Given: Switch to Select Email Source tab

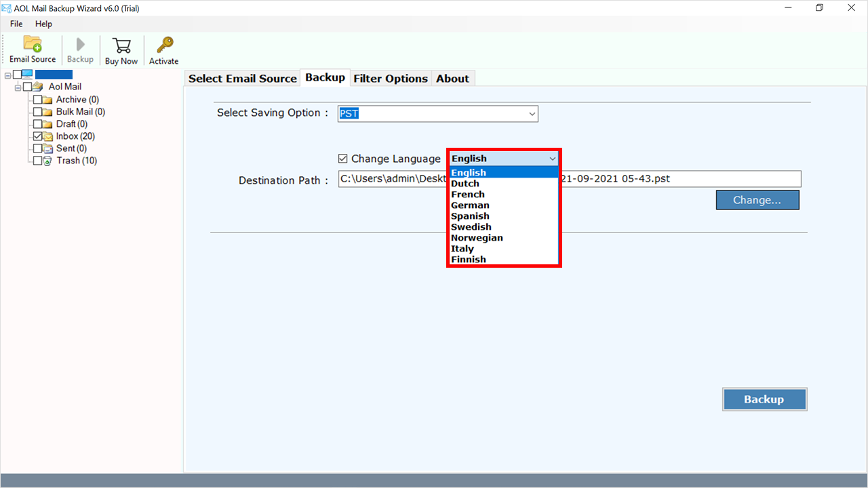Looking at the screenshot, I should point(243,79).
